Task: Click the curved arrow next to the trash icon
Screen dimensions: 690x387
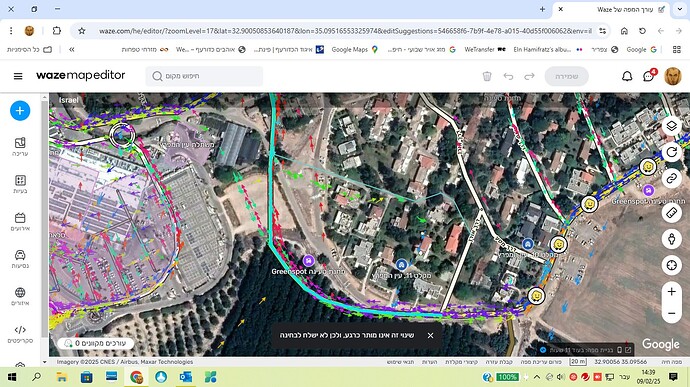Action: click(x=508, y=76)
